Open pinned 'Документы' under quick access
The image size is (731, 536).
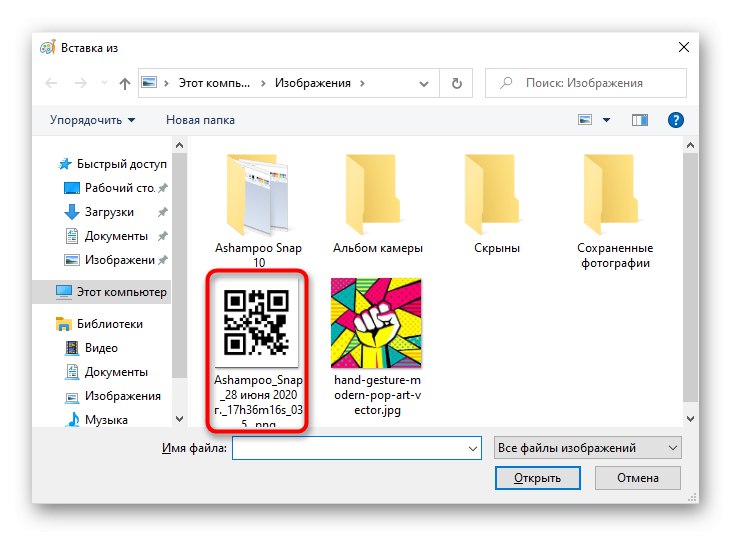116,236
